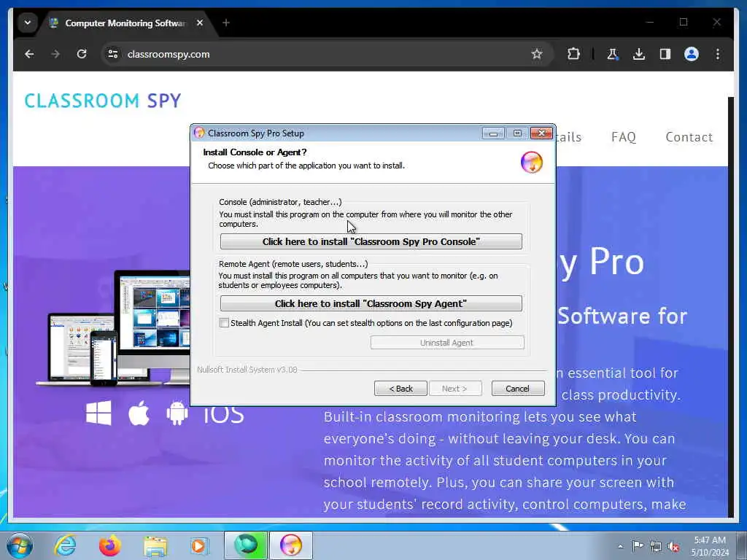Click the webpage vertical scrollbar
The height and width of the screenshot is (560, 747).
tap(731, 307)
